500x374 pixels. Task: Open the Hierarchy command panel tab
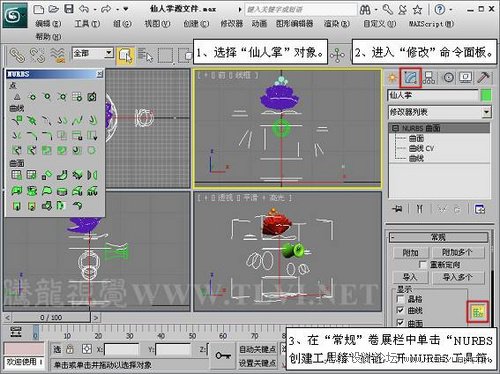pos(429,78)
